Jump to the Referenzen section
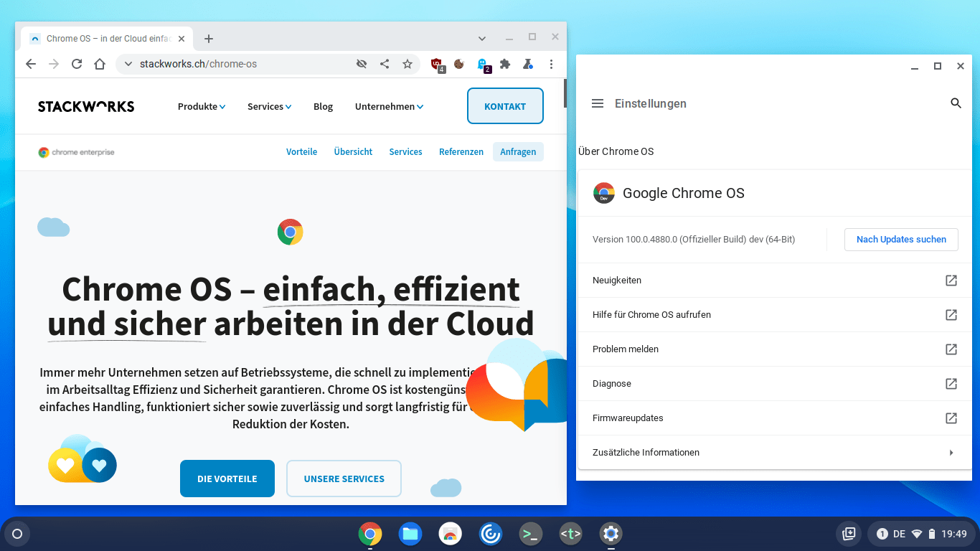Screen dimensions: 980x551 (x=461, y=151)
